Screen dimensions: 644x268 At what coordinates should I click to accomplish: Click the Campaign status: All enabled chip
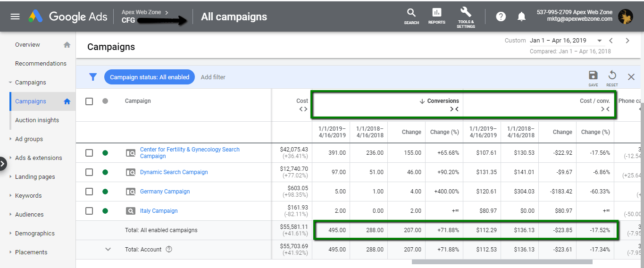[149, 77]
